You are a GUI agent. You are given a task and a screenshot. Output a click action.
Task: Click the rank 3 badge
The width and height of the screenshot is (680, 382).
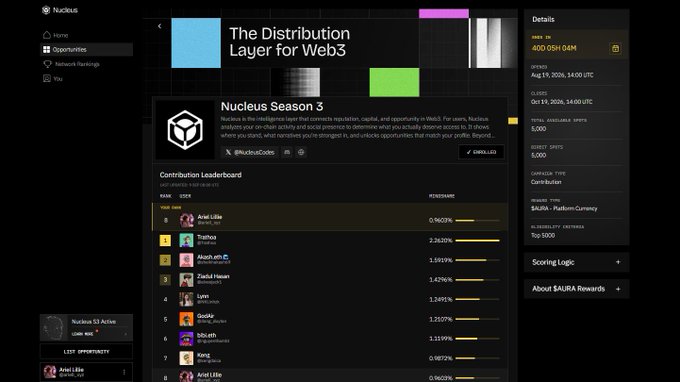tap(165, 280)
